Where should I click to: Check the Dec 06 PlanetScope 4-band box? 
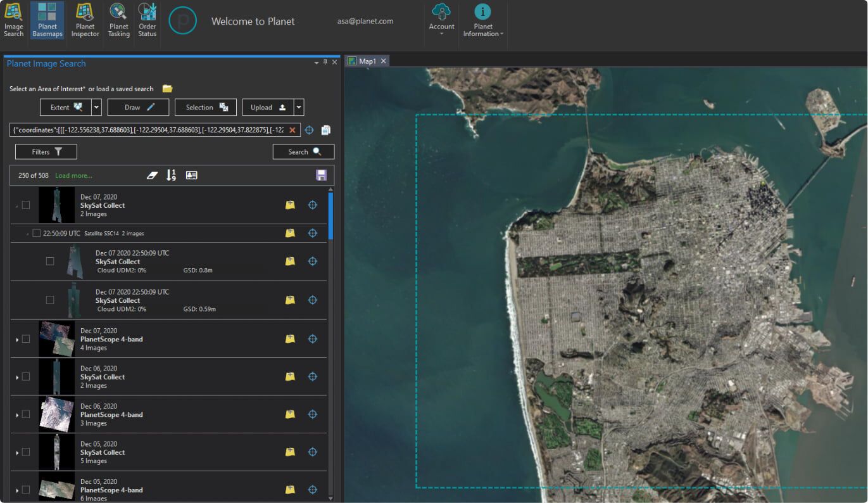coord(26,414)
